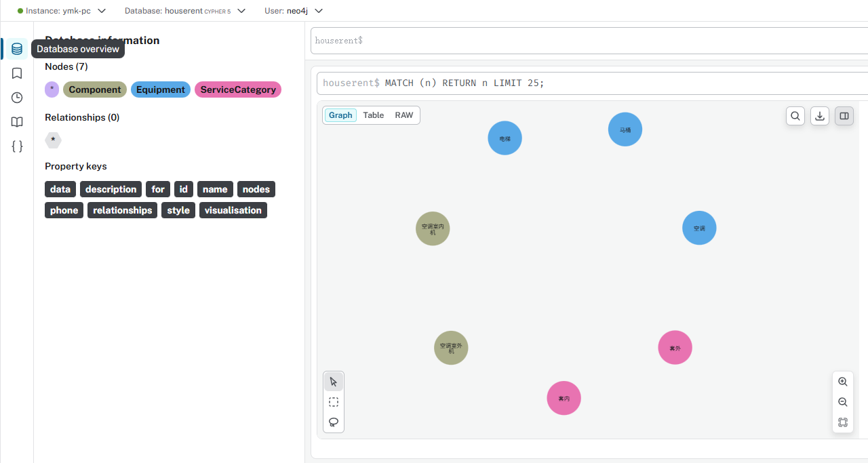This screenshot has height=463, width=868.
Task: Open the User neo4j dropdown
Action: coord(294,11)
